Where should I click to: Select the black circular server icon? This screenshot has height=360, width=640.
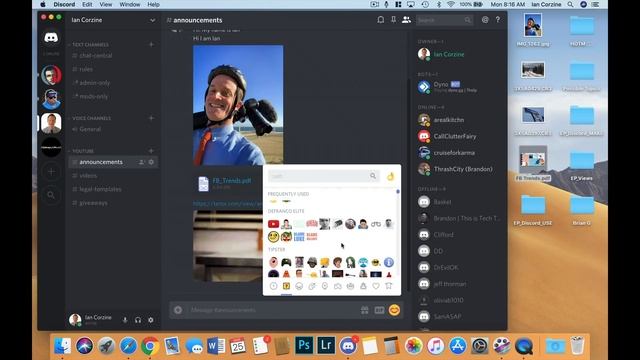pyautogui.click(x=51, y=147)
